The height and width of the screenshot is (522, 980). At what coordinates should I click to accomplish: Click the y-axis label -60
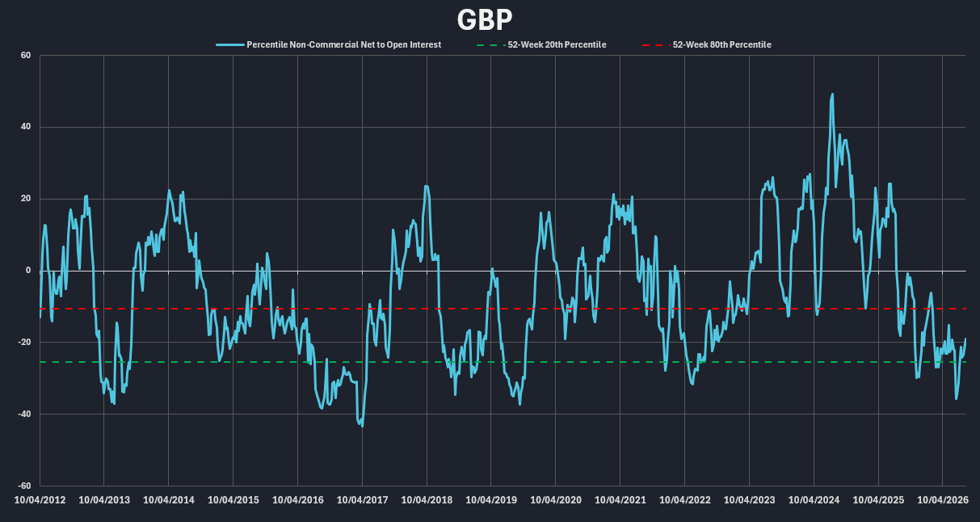pos(23,486)
